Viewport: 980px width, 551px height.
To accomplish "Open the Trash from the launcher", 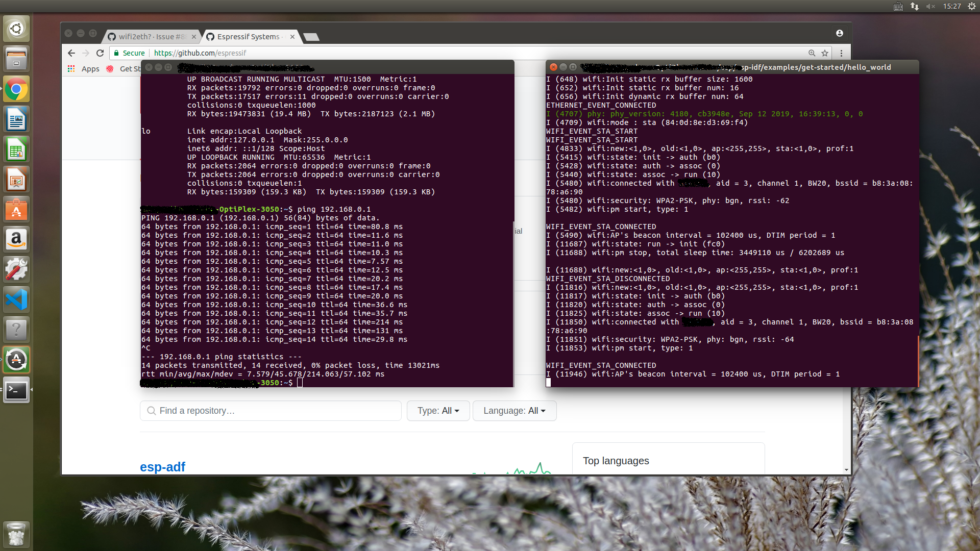I will (x=16, y=534).
